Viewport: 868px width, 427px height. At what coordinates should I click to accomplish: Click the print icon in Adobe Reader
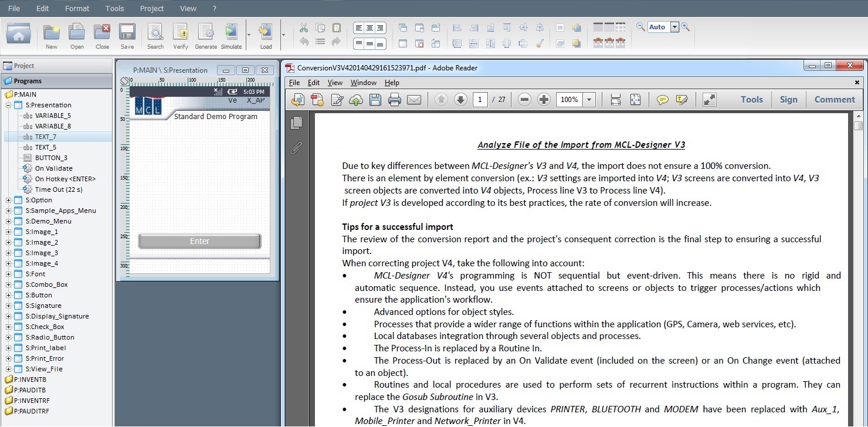point(395,100)
